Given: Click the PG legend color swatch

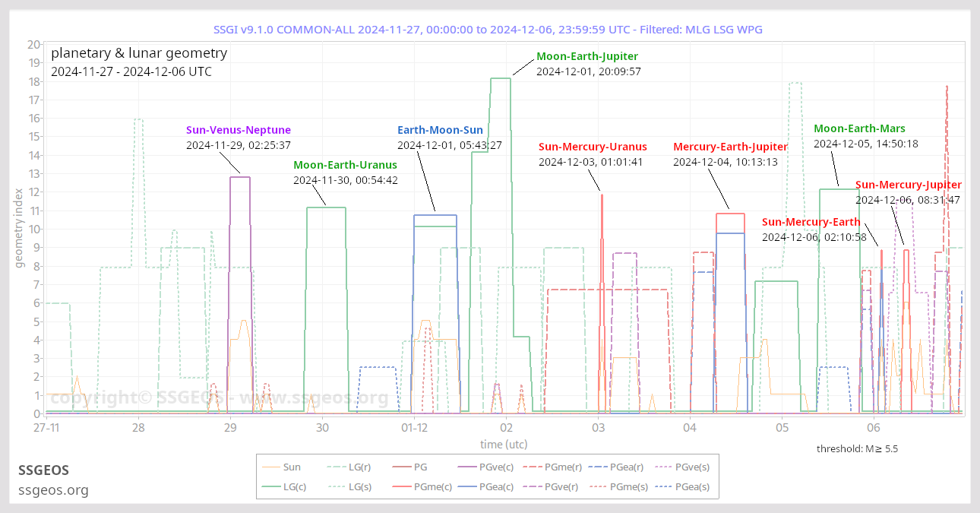Looking at the screenshot, I should 403,467.
